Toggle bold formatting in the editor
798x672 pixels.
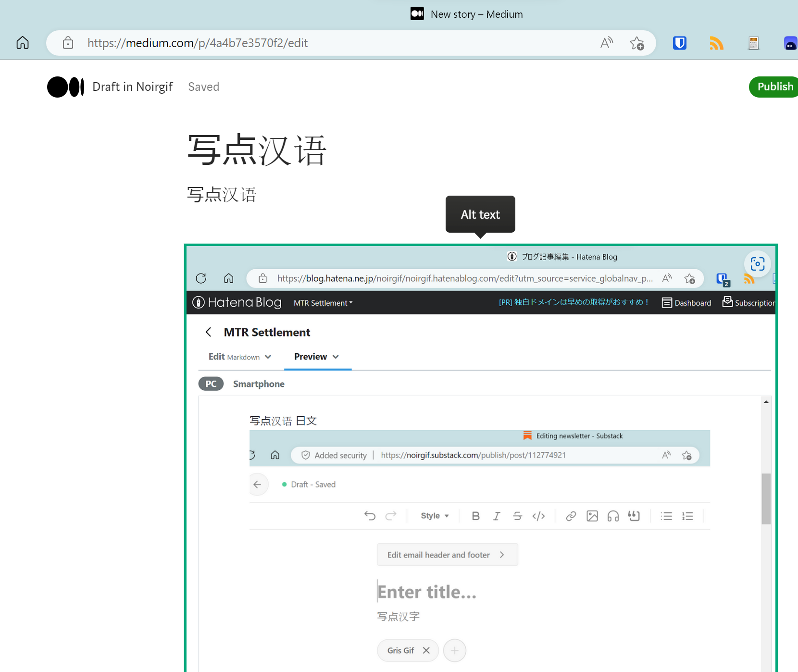(x=475, y=516)
